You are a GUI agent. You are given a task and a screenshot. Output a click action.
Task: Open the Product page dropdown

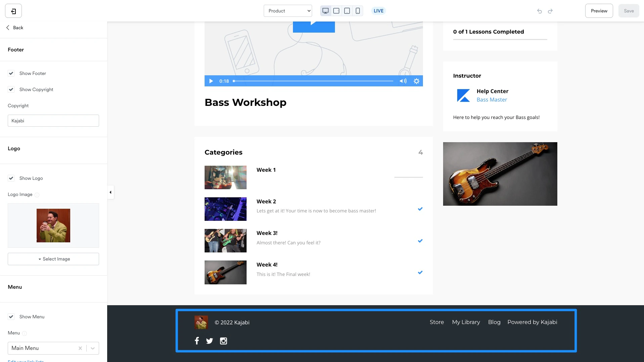pos(288,10)
